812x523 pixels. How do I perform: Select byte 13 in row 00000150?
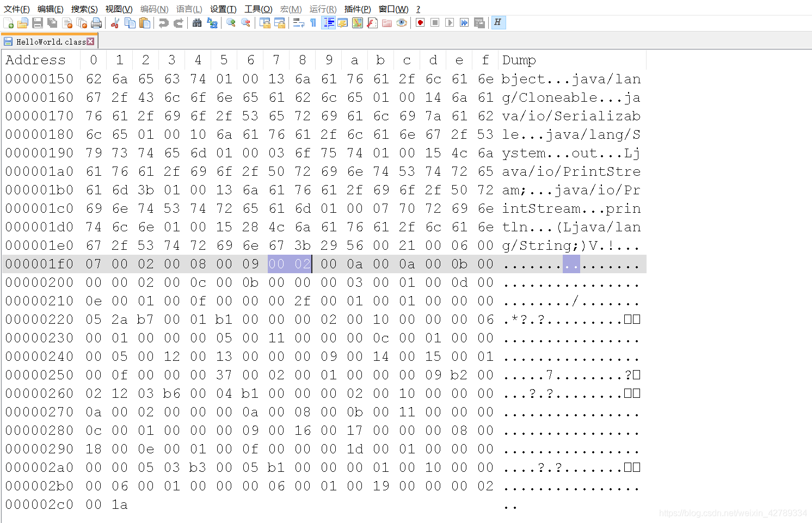point(276,79)
